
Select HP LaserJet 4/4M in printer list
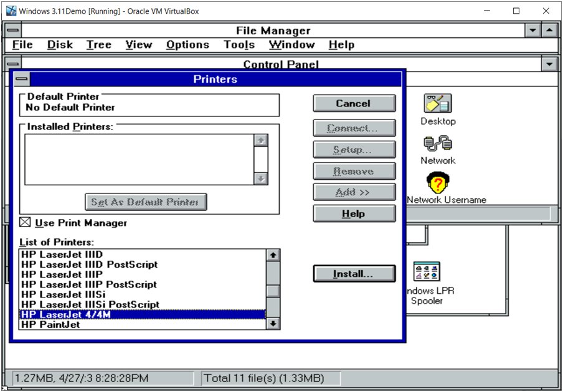[x=143, y=314]
